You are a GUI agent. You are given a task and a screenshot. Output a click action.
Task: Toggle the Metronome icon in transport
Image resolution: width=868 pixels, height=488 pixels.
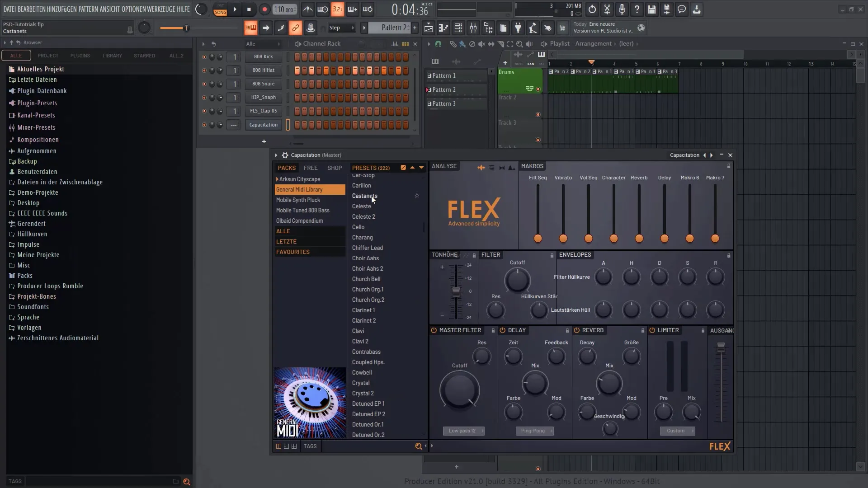(x=308, y=9)
